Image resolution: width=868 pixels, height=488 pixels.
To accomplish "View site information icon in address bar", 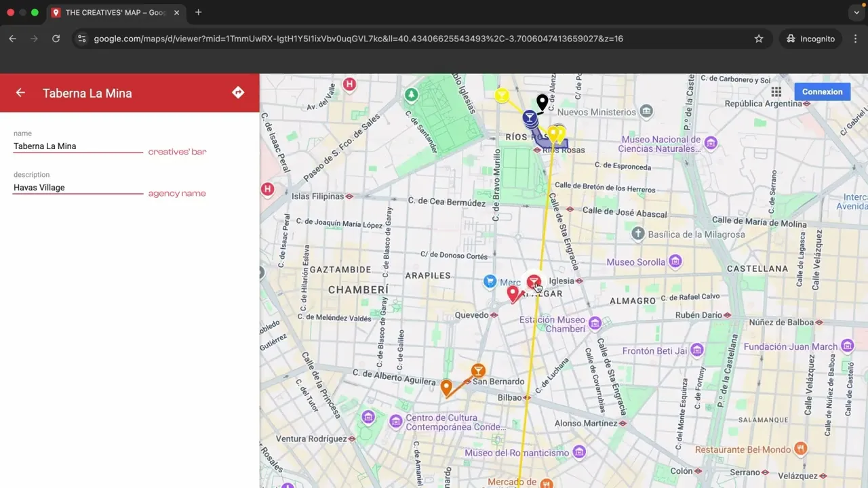I will coord(81,39).
